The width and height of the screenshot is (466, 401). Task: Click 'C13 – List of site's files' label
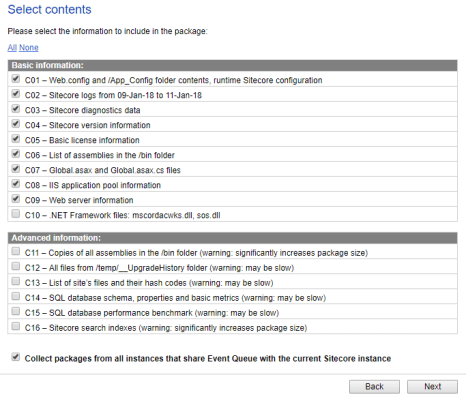coord(149,283)
